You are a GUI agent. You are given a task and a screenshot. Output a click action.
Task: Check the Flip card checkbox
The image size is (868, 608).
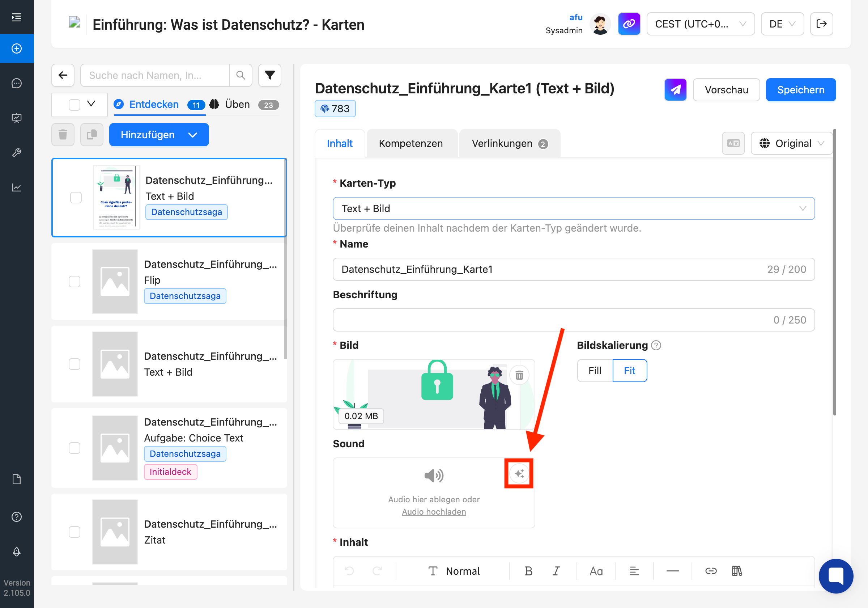(75, 281)
